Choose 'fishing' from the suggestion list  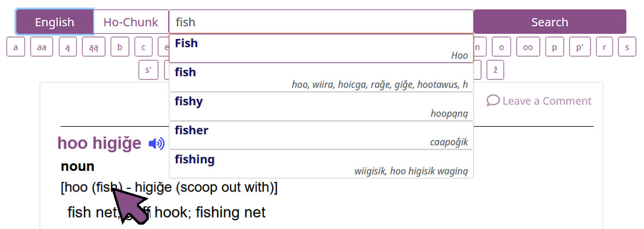[x=321, y=164]
